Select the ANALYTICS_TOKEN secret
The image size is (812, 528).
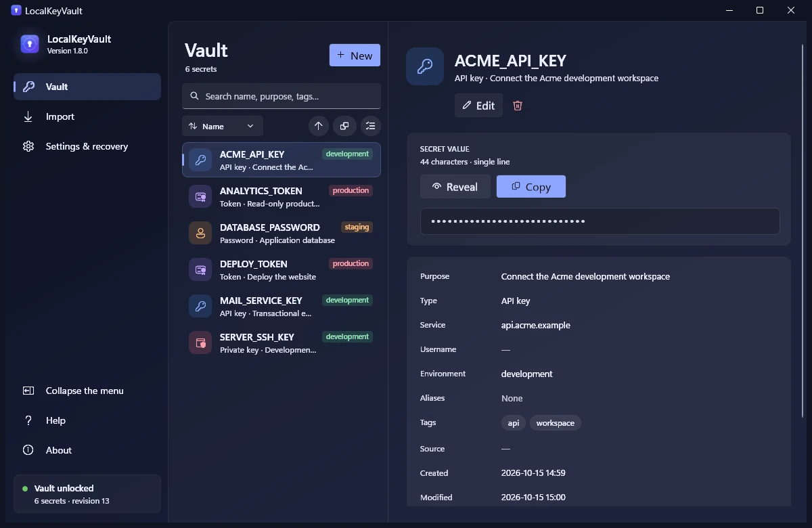[x=281, y=196]
